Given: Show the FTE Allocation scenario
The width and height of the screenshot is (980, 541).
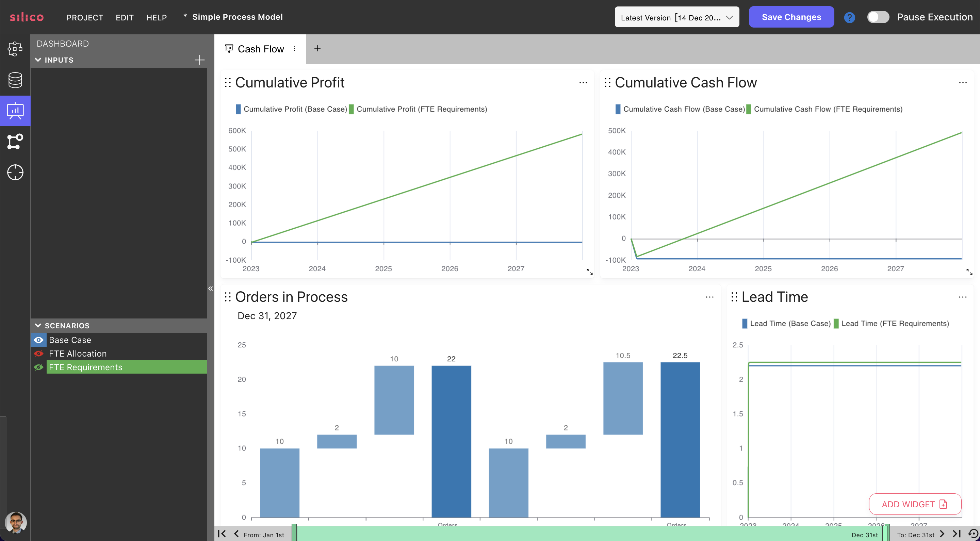Looking at the screenshot, I should pos(38,354).
